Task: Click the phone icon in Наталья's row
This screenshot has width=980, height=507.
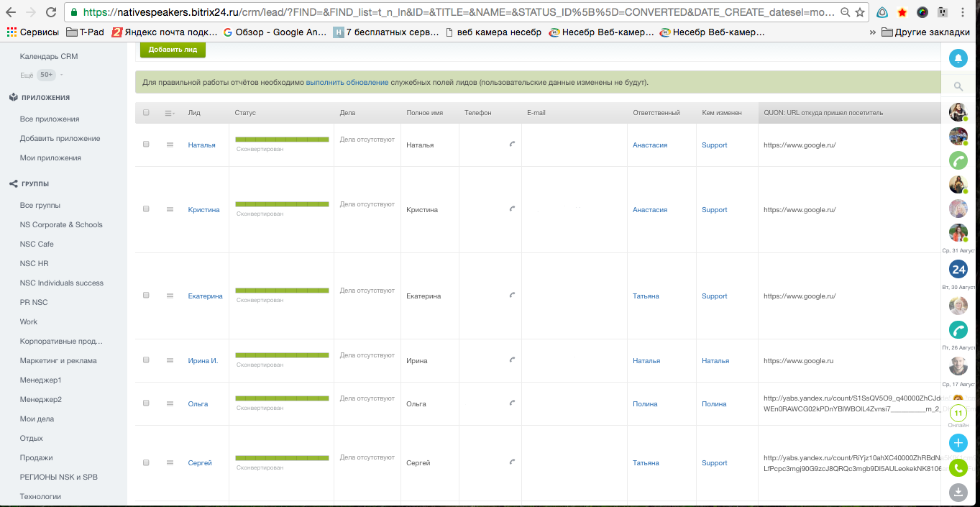Action: pos(512,145)
